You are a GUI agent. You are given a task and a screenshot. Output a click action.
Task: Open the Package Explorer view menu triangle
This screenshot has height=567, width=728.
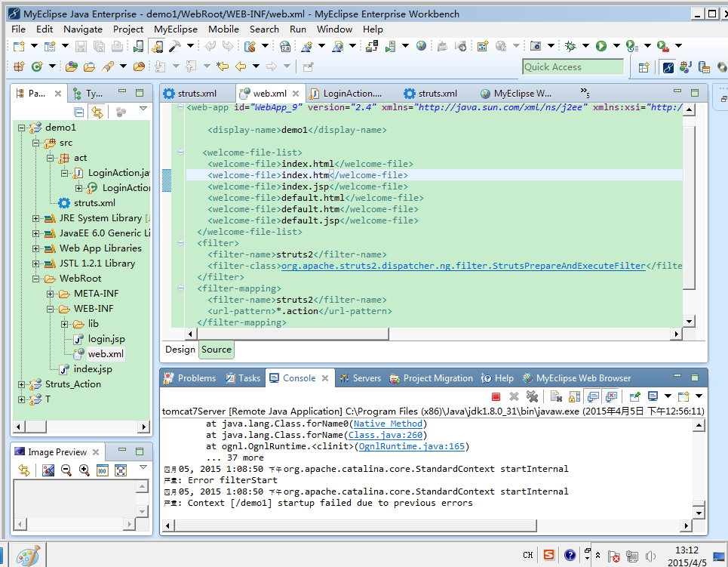(143, 109)
